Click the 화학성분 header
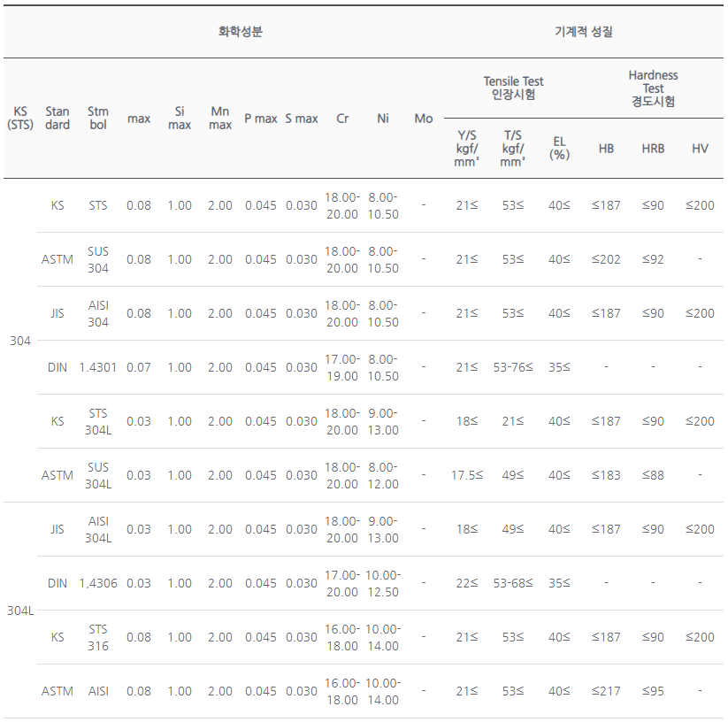The width and height of the screenshot is (728, 722). [240, 32]
